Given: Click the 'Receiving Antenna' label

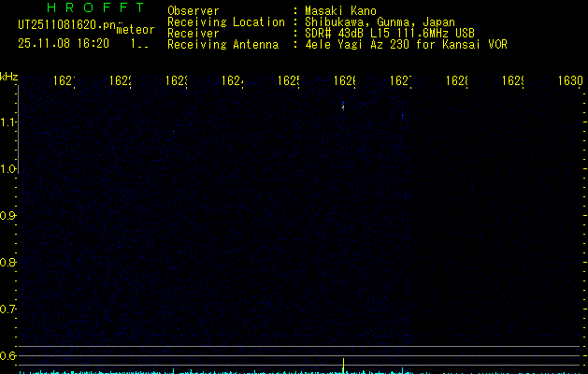Looking at the screenshot, I should click(223, 45).
